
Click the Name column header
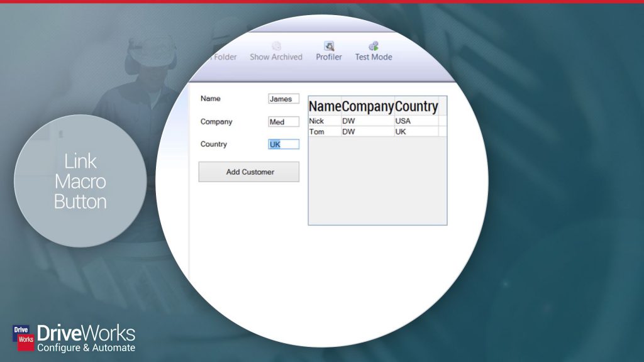click(325, 106)
